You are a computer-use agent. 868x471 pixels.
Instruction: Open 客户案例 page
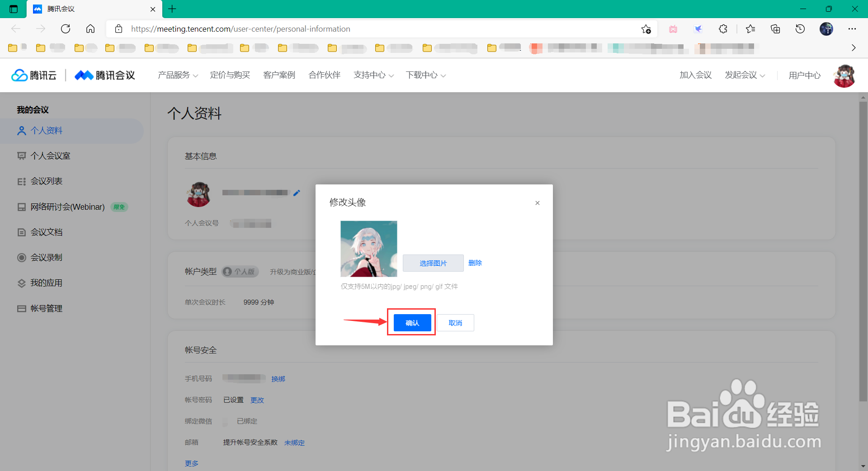click(279, 75)
